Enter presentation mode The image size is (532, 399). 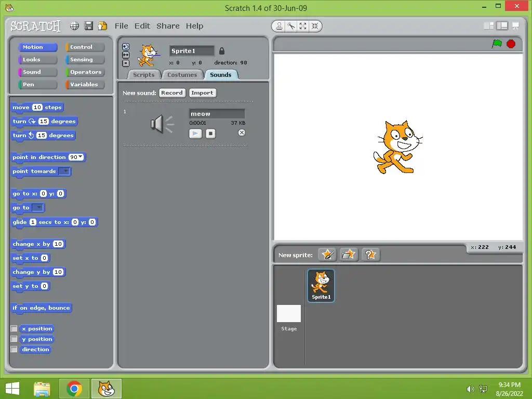coord(516,26)
